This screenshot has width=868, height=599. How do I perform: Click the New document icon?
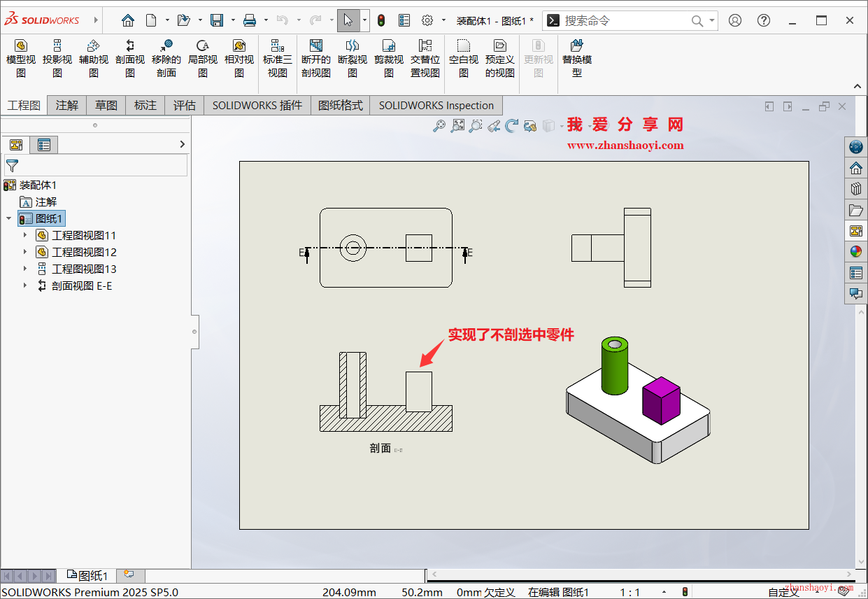pyautogui.click(x=151, y=20)
